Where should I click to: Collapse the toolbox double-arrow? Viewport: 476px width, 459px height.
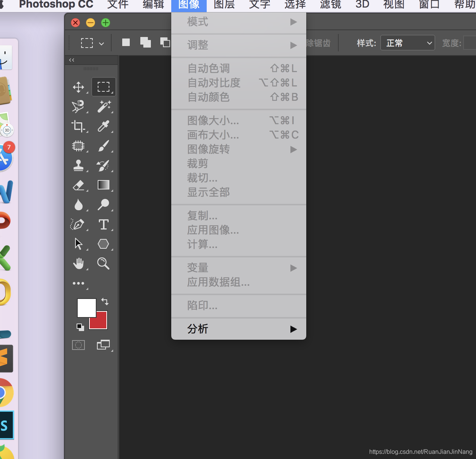tap(72, 60)
